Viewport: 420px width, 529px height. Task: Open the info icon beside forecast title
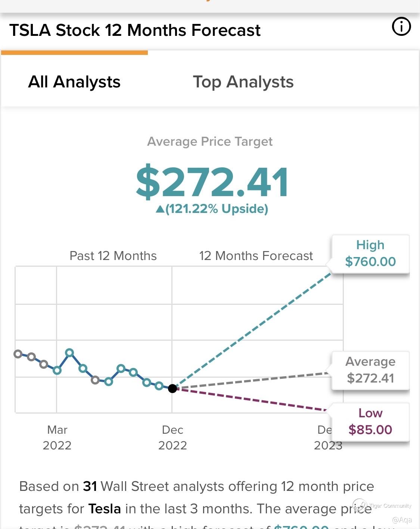pos(401,27)
